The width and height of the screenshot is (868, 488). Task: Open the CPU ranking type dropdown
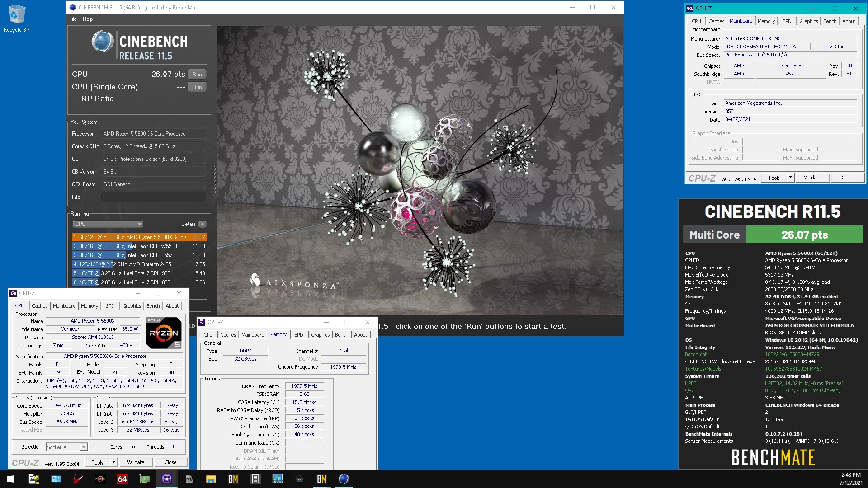(x=108, y=224)
